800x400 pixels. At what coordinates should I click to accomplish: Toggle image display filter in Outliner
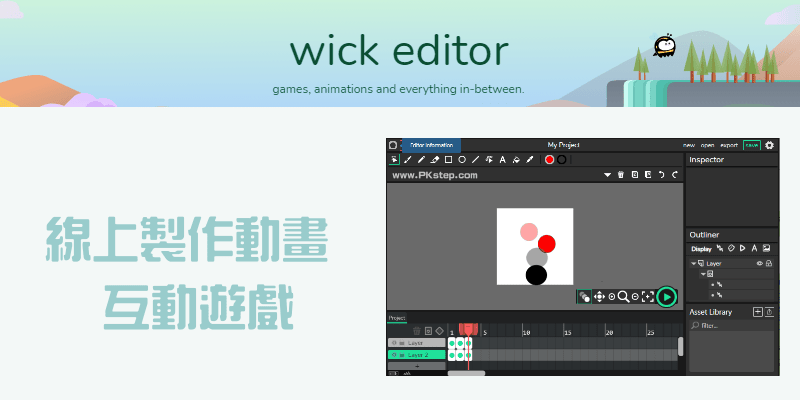pos(766,248)
